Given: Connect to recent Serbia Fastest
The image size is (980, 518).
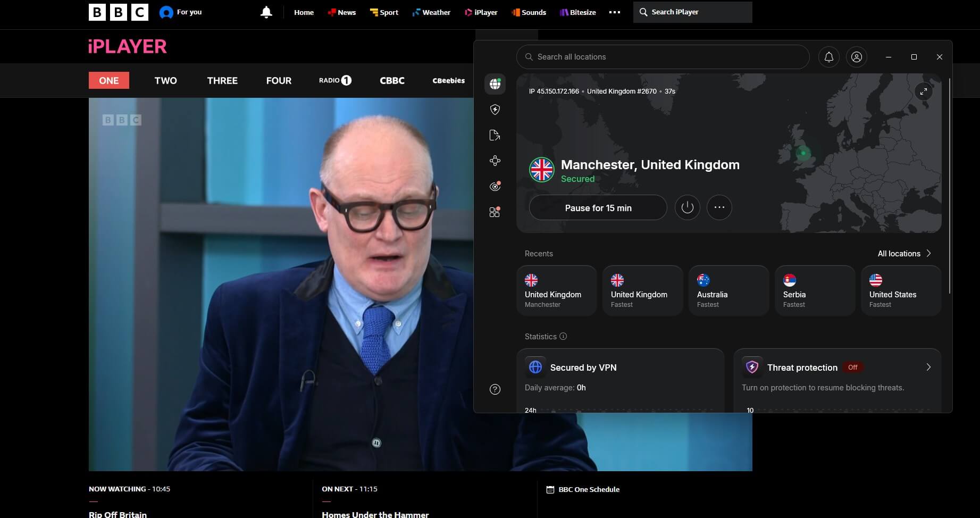Looking at the screenshot, I should pos(815,291).
